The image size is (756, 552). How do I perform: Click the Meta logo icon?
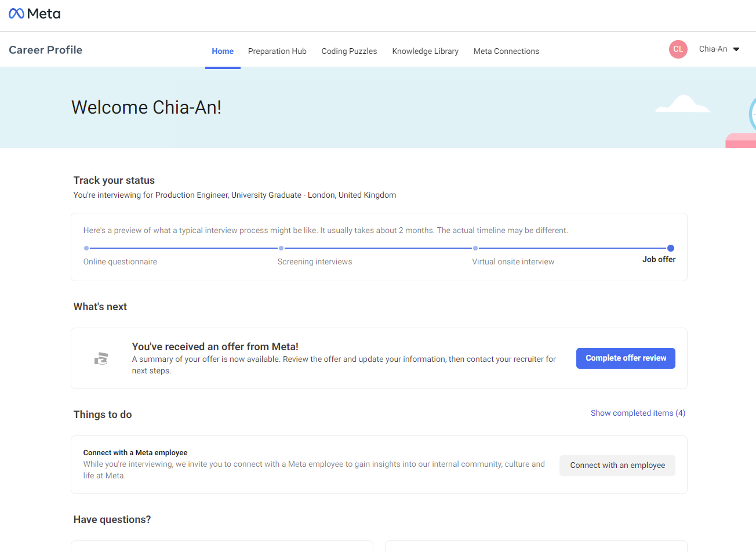click(17, 13)
